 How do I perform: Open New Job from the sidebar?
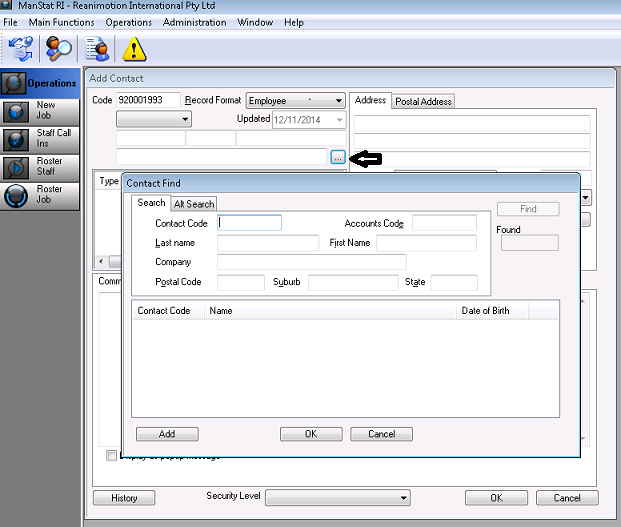40,110
